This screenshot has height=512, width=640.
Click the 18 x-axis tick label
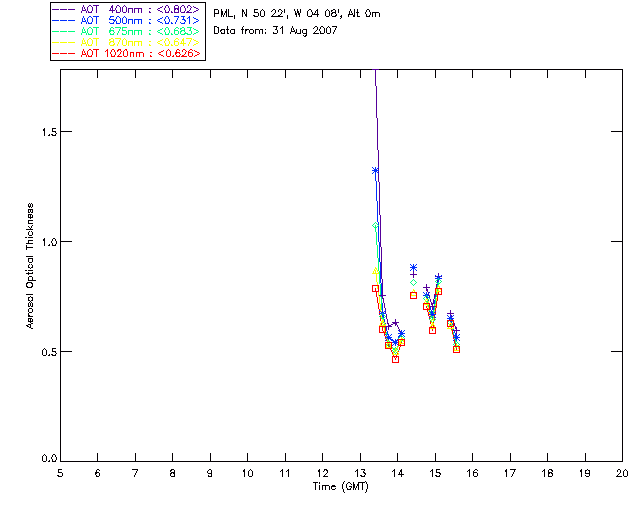547,473
